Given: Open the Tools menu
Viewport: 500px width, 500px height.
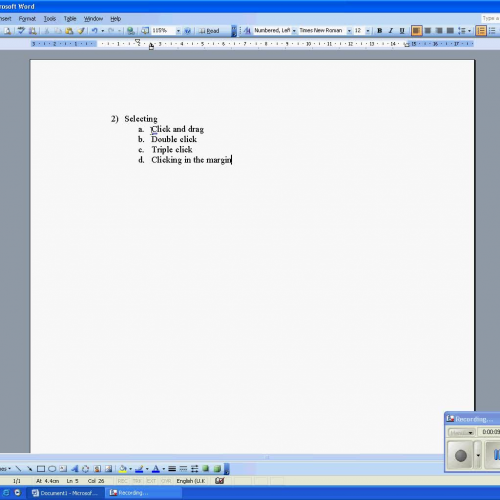Looking at the screenshot, I should [50, 19].
